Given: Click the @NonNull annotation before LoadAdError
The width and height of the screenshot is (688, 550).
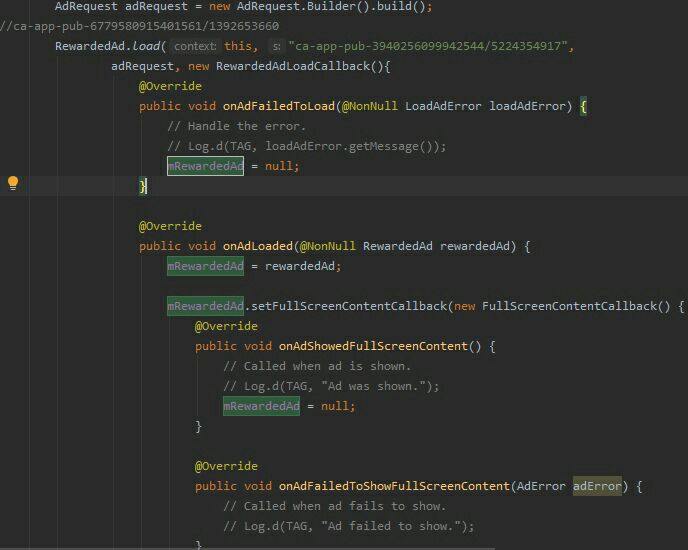Looking at the screenshot, I should [369, 106].
